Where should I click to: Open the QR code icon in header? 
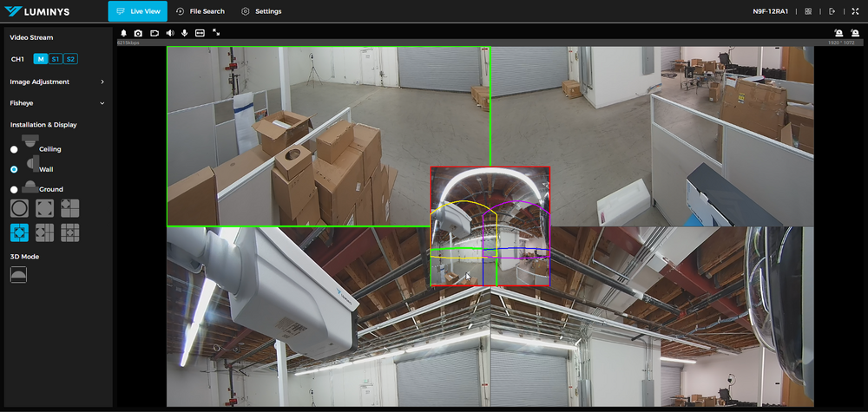tap(808, 11)
